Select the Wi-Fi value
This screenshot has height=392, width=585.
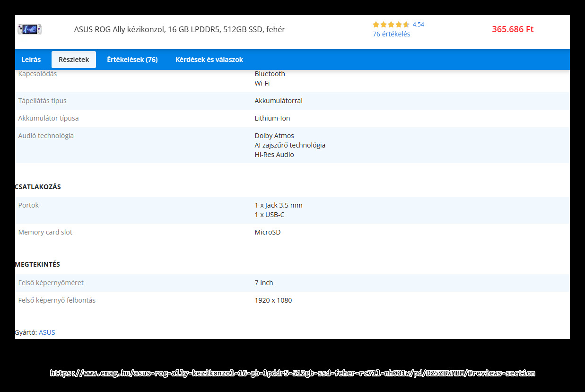262,83
